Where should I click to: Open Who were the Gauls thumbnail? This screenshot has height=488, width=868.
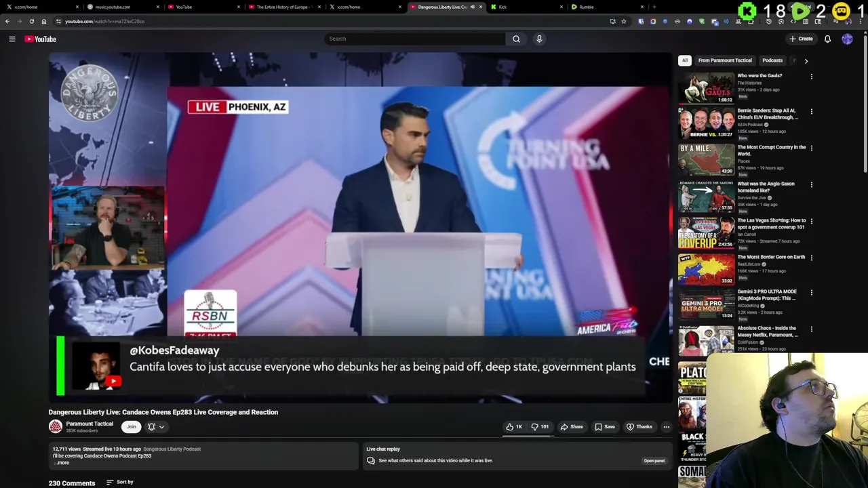[706, 87]
